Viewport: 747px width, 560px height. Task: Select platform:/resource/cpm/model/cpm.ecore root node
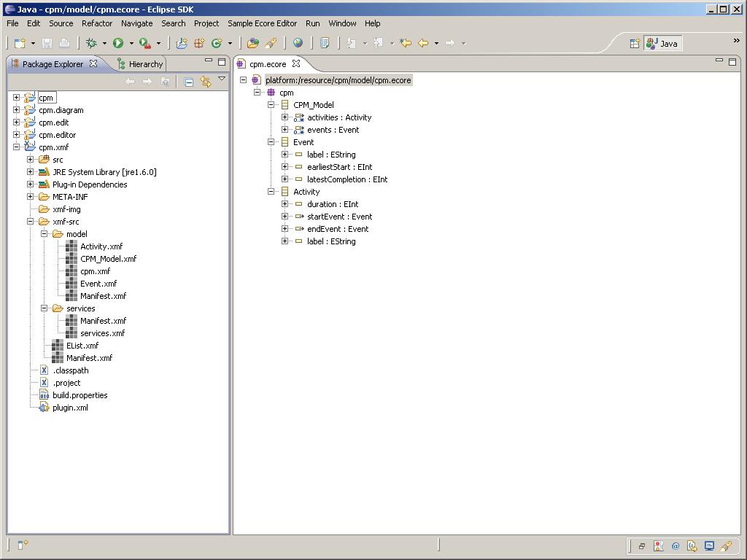(338, 80)
